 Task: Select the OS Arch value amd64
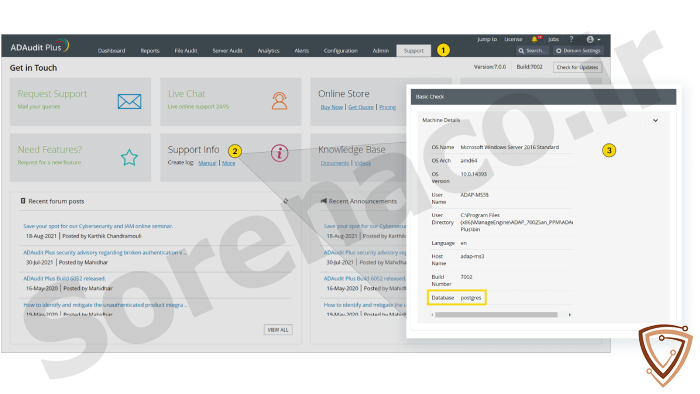(x=469, y=161)
